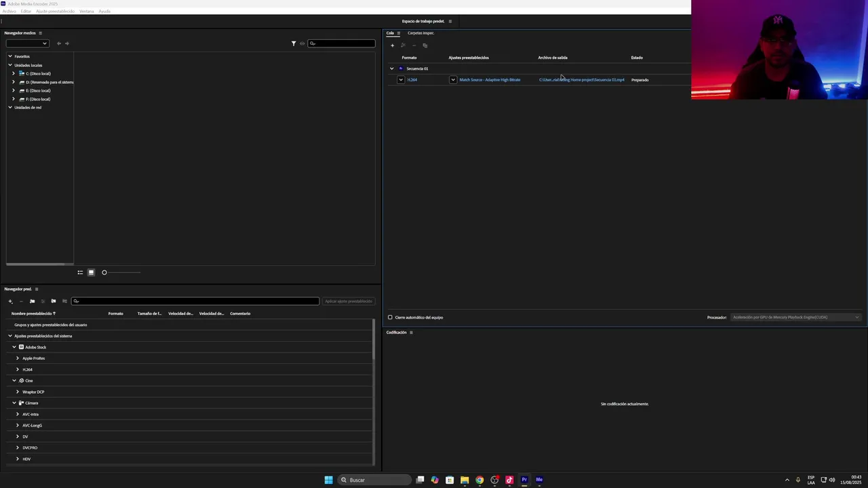Open the recent locations dropdown in the media browser
The image size is (868, 488).
[27, 43]
